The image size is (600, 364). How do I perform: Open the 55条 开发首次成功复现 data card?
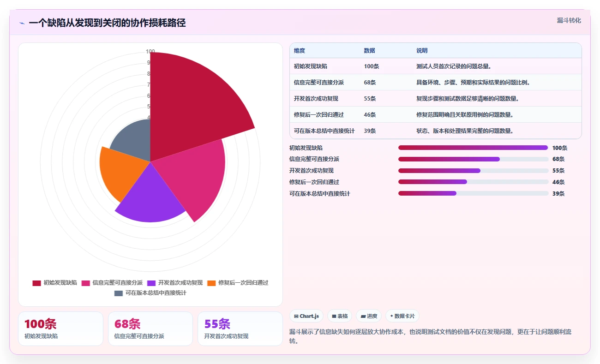pos(240,328)
